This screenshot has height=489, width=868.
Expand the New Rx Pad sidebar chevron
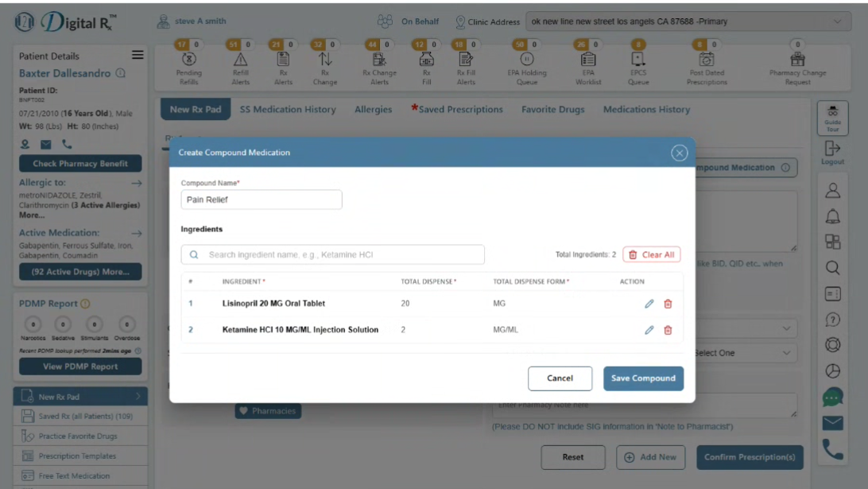pos(138,397)
